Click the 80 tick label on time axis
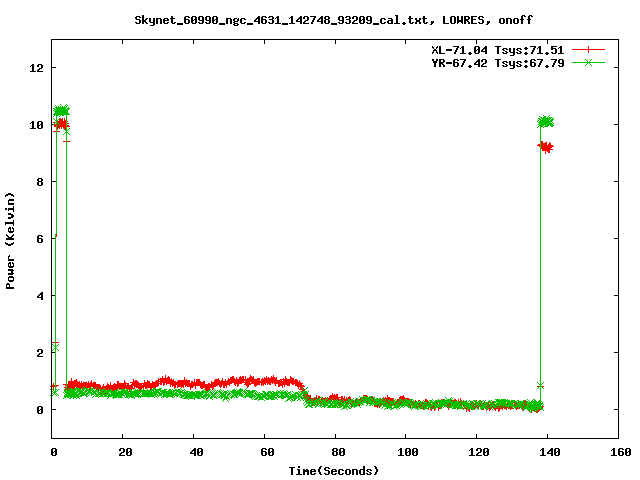The image size is (640, 480). pos(336,452)
